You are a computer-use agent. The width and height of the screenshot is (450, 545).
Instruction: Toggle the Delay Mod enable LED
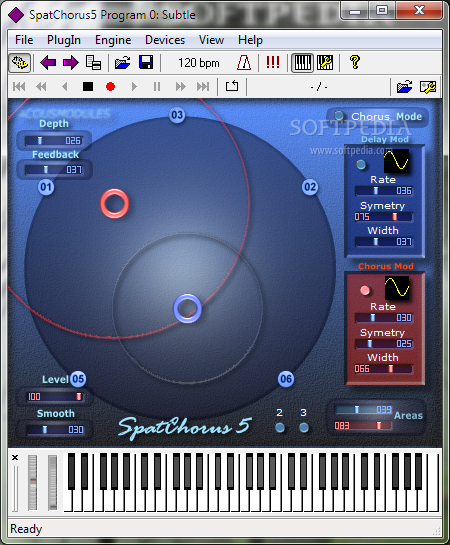(361, 164)
